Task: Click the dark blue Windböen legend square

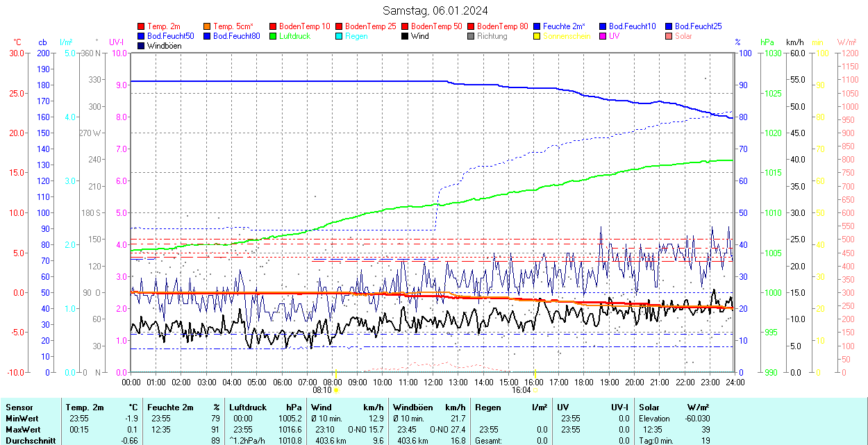Action: (142, 46)
